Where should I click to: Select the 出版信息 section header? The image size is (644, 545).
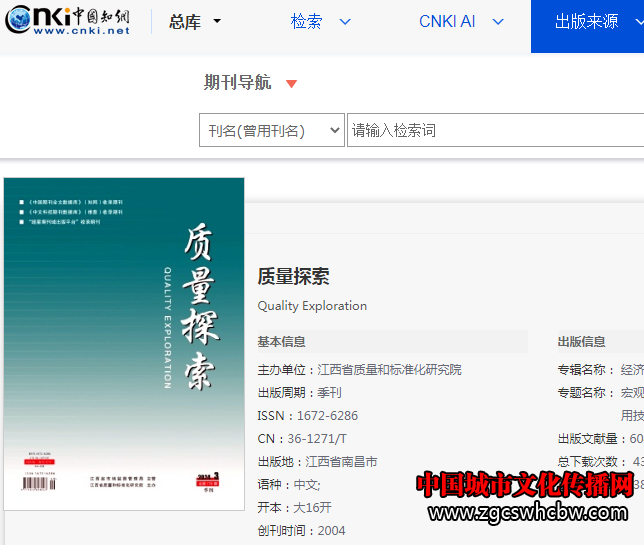pyautogui.click(x=581, y=342)
